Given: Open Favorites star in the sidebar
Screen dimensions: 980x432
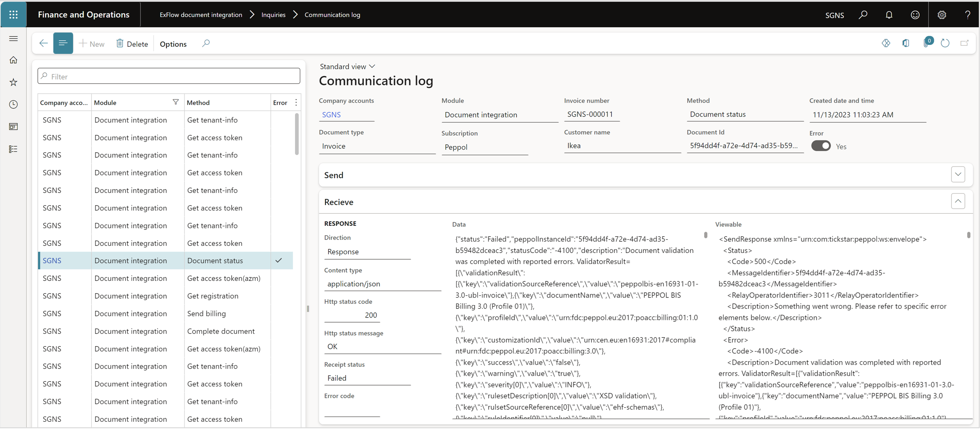Looking at the screenshot, I should [13, 82].
